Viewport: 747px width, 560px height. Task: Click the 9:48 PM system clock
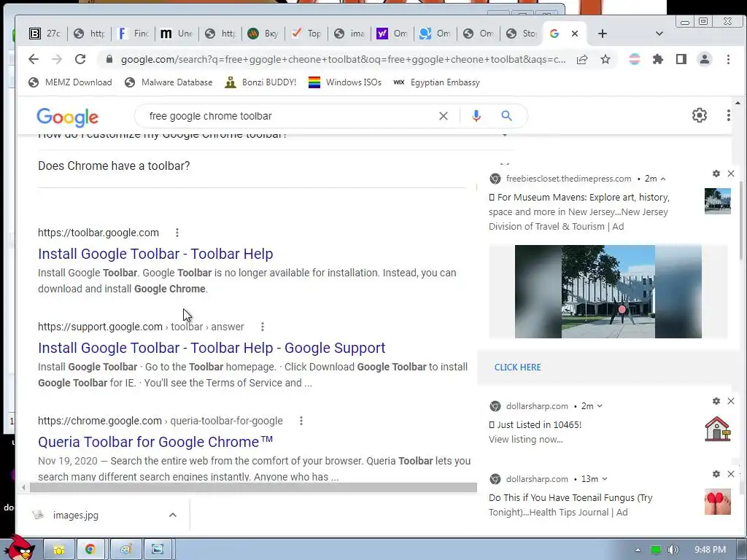[x=710, y=550]
